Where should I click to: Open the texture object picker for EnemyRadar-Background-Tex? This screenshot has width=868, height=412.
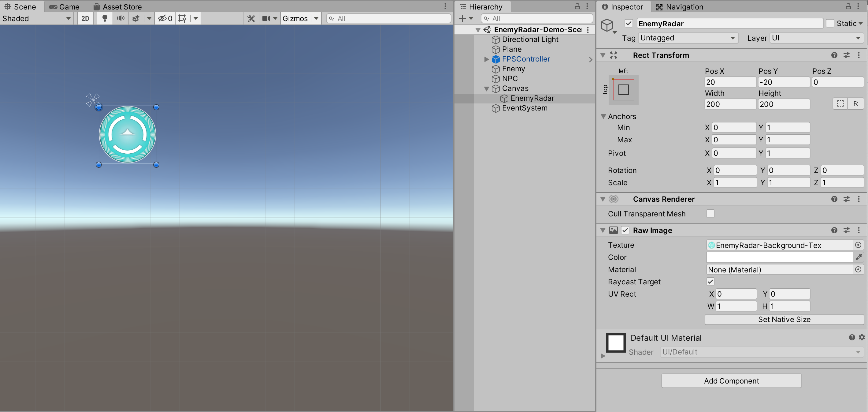point(858,245)
